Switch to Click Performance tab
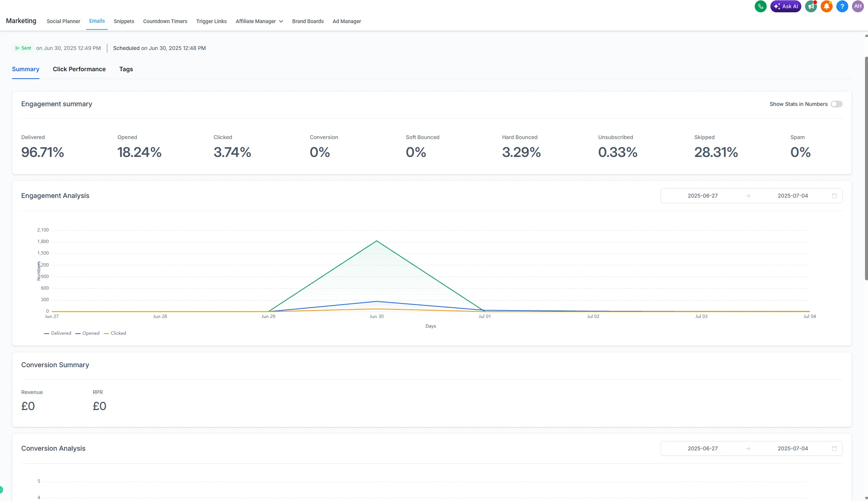The height and width of the screenshot is (501, 868). coord(79,69)
